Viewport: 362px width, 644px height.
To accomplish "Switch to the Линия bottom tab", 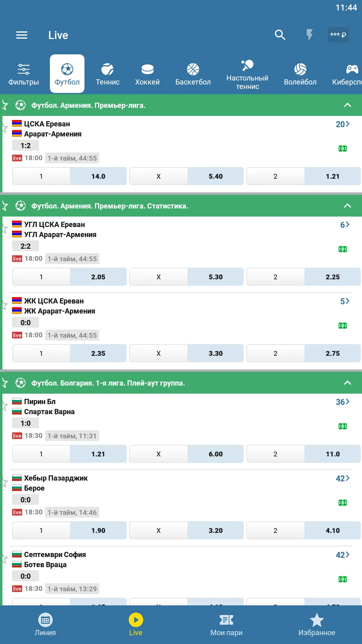I will pyautogui.click(x=45, y=625).
